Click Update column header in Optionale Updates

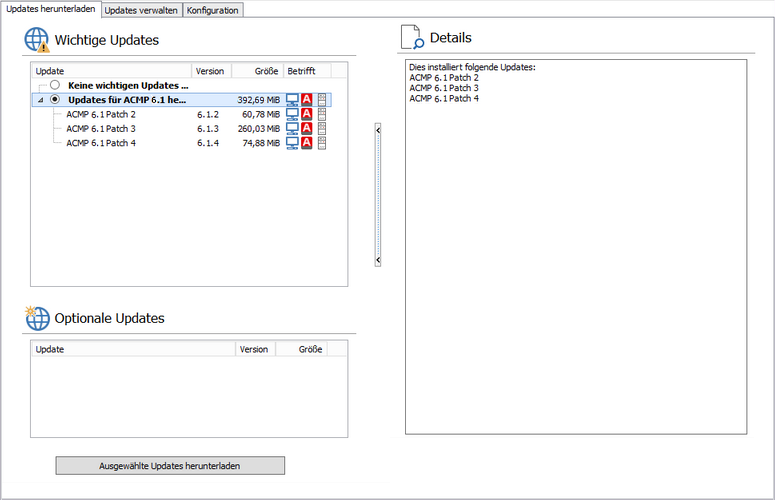coord(133,349)
